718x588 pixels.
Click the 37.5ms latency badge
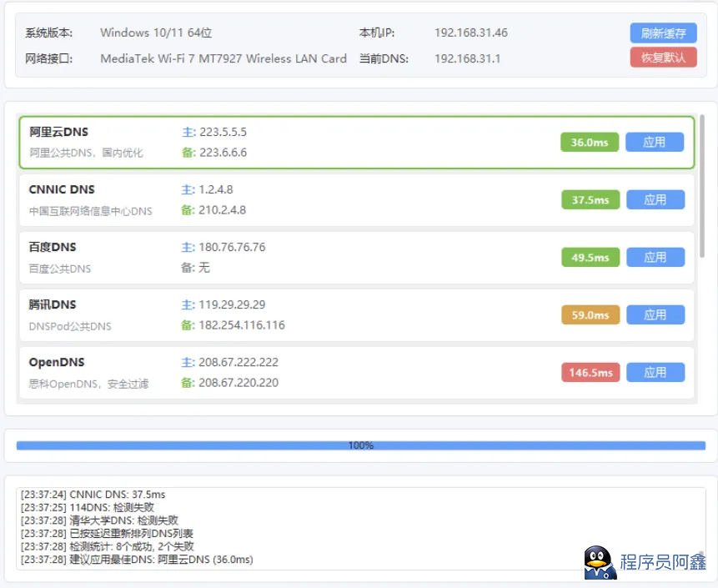(x=590, y=200)
